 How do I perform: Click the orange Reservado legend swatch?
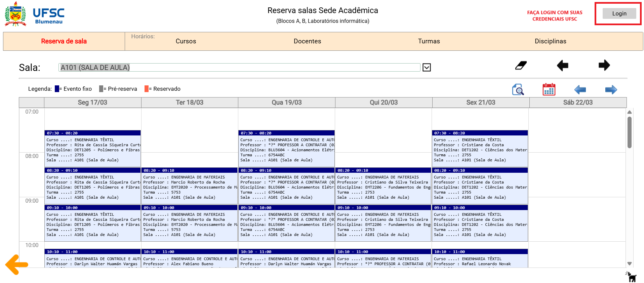[x=147, y=89]
